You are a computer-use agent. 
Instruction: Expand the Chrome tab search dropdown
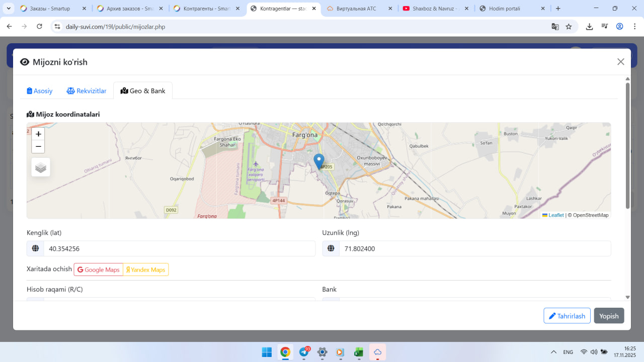click(x=9, y=9)
